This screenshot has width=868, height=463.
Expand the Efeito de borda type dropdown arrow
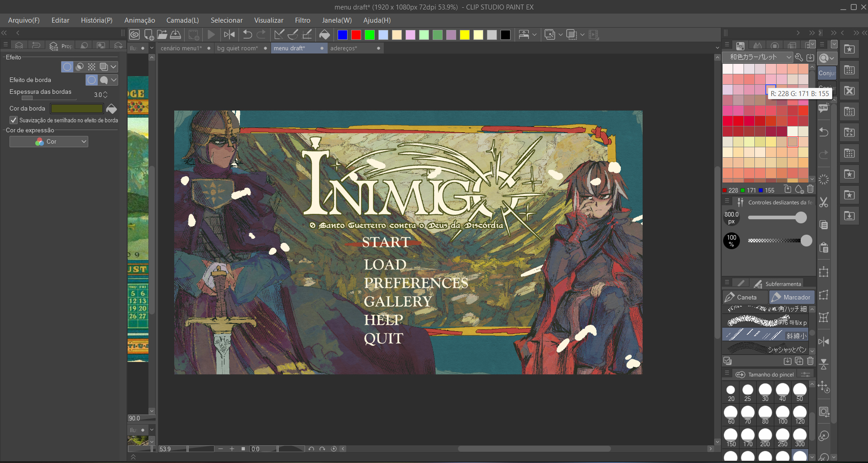[x=114, y=80]
